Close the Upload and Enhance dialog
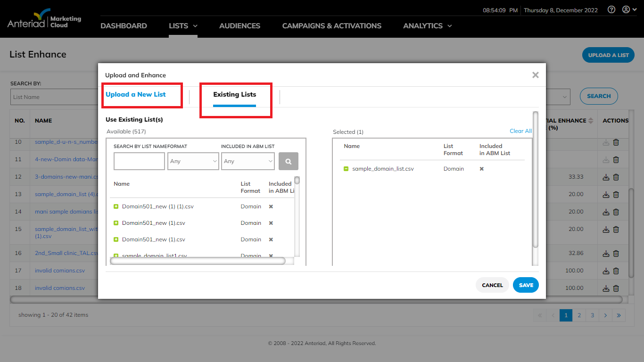The image size is (644, 362). click(536, 75)
